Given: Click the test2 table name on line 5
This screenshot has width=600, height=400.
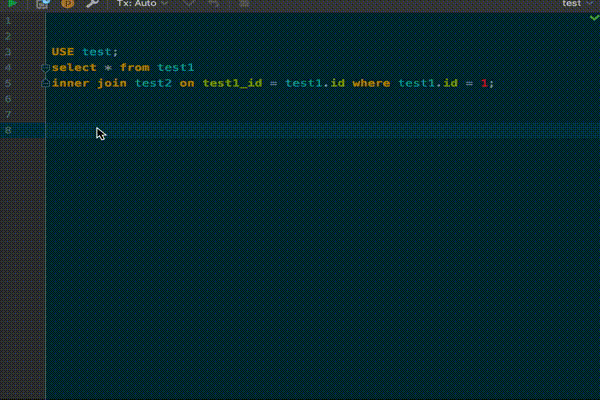Looking at the screenshot, I should (153, 83).
